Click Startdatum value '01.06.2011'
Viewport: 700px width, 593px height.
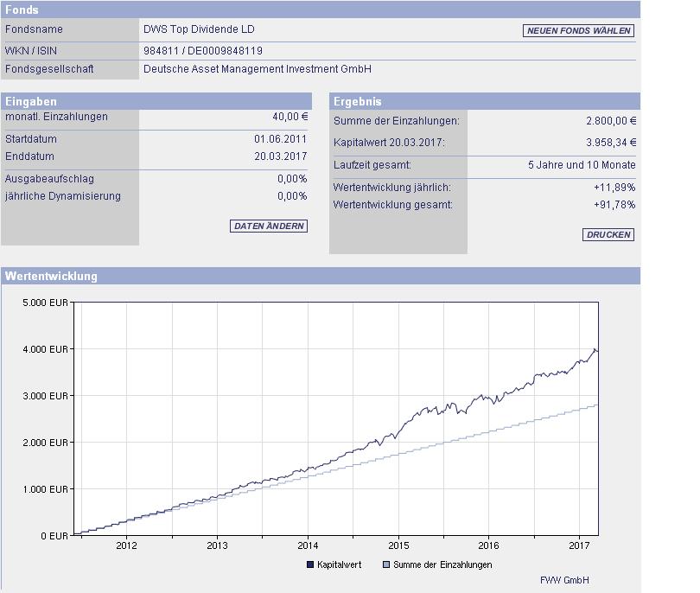pos(280,139)
